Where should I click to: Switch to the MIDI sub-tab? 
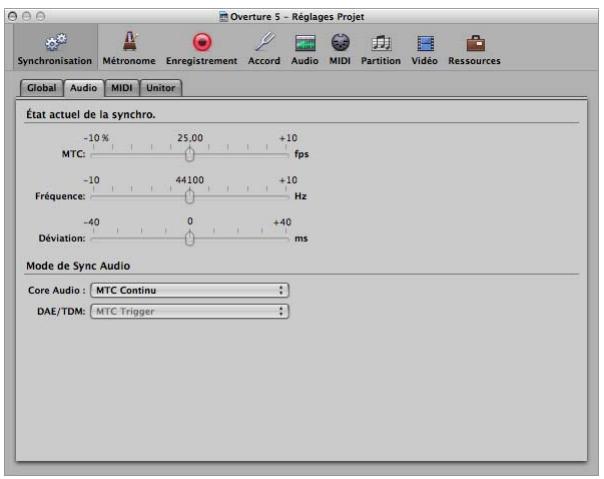click(x=122, y=88)
